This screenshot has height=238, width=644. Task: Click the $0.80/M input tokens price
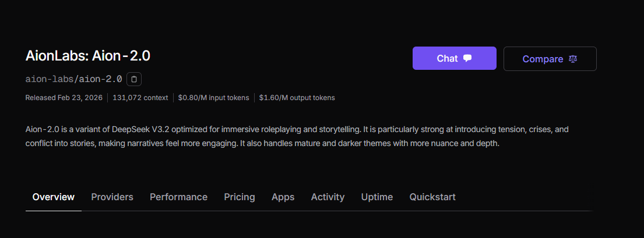click(x=213, y=98)
